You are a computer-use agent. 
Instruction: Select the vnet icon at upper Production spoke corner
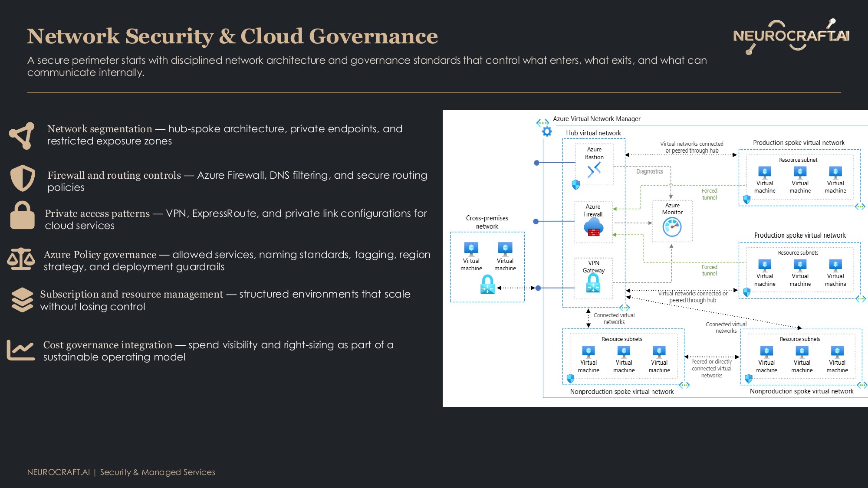[860, 207]
